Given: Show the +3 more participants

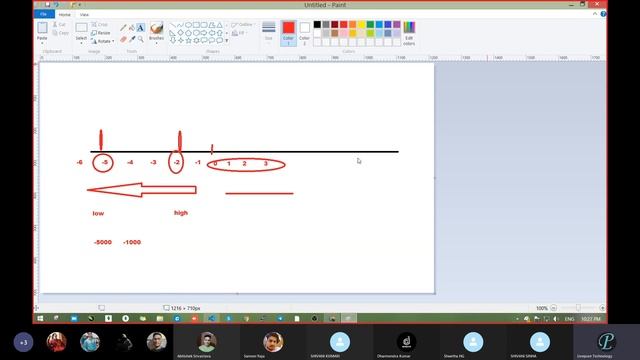Looking at the screenshot, I should pyautogui.click(x=23, y=342).
